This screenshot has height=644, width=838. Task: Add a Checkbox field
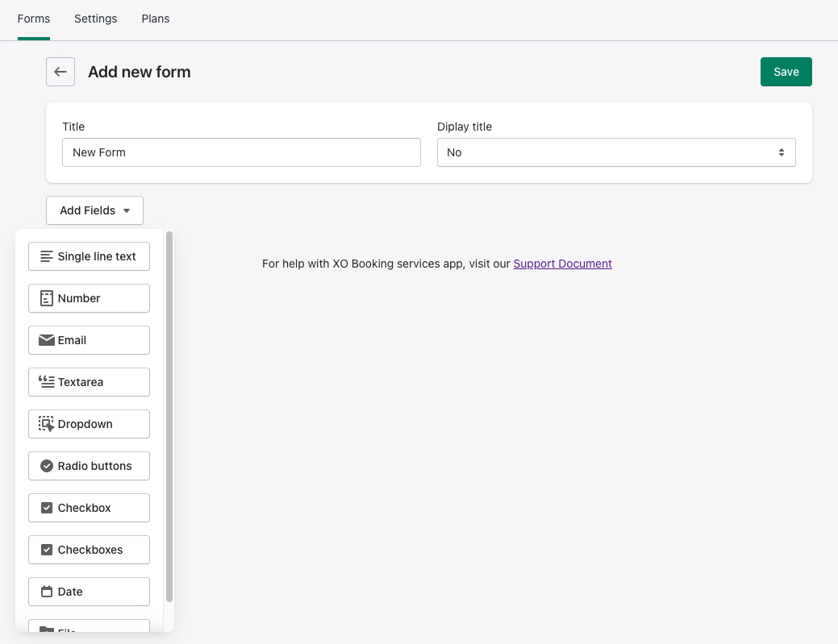[89, 508]
